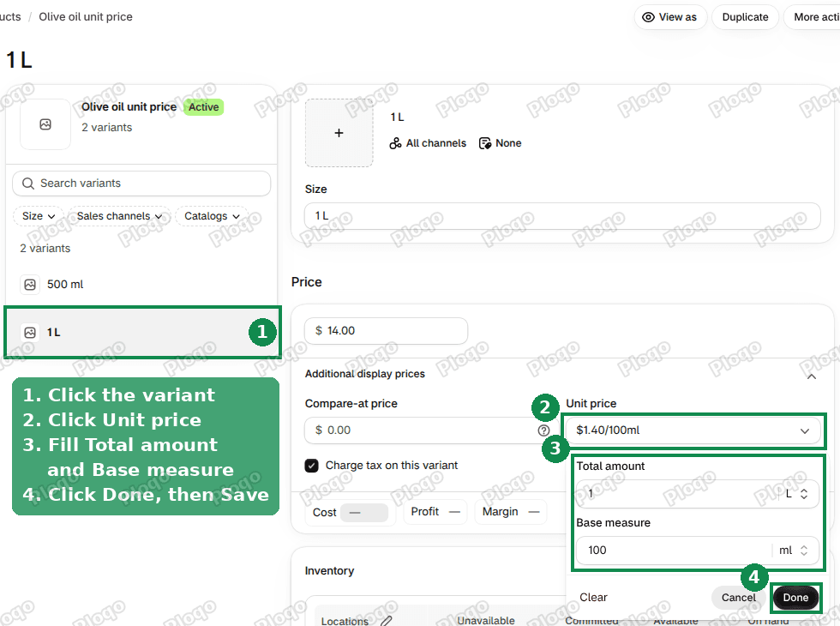Edit the Size option value field

pyautogui.click(x=562, y=216)
